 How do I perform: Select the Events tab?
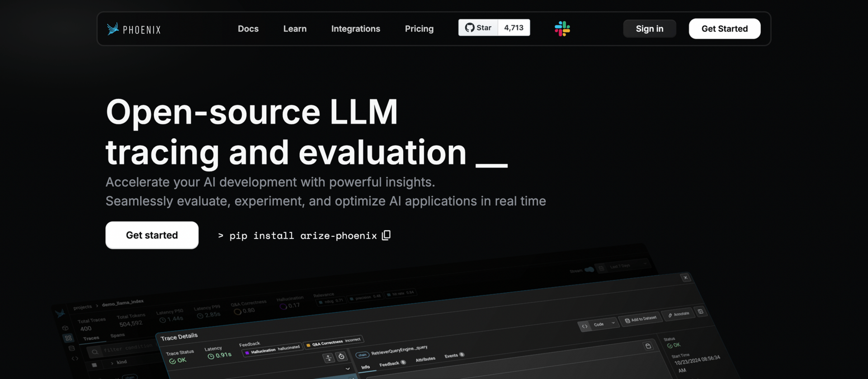[x=454, y=356]
